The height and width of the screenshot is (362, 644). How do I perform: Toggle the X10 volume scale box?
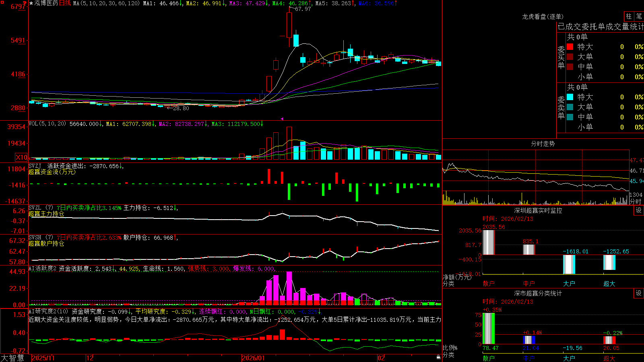[21, 157]
